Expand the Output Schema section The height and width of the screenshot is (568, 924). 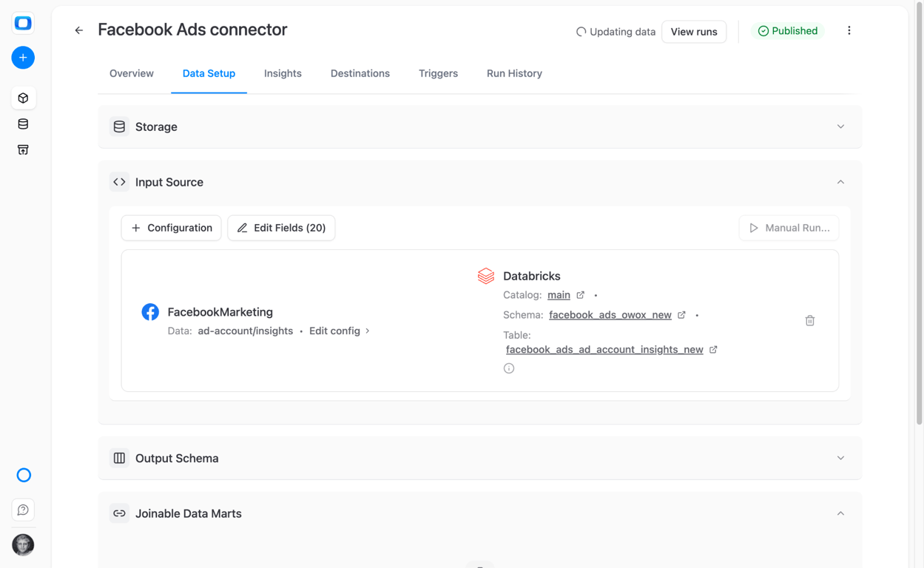click(840, 458)
